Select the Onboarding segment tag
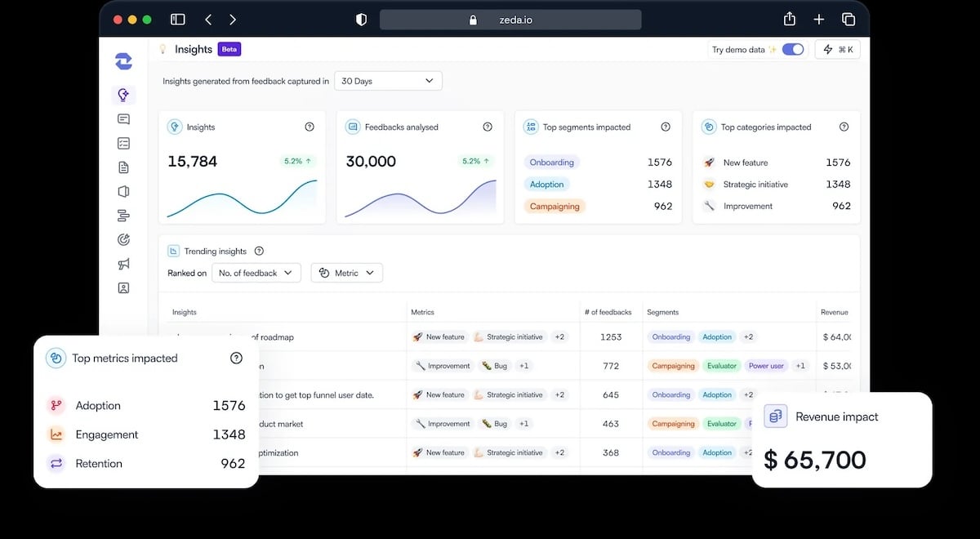The height and width of the screenshot is (539, 980). click(551, 162)
